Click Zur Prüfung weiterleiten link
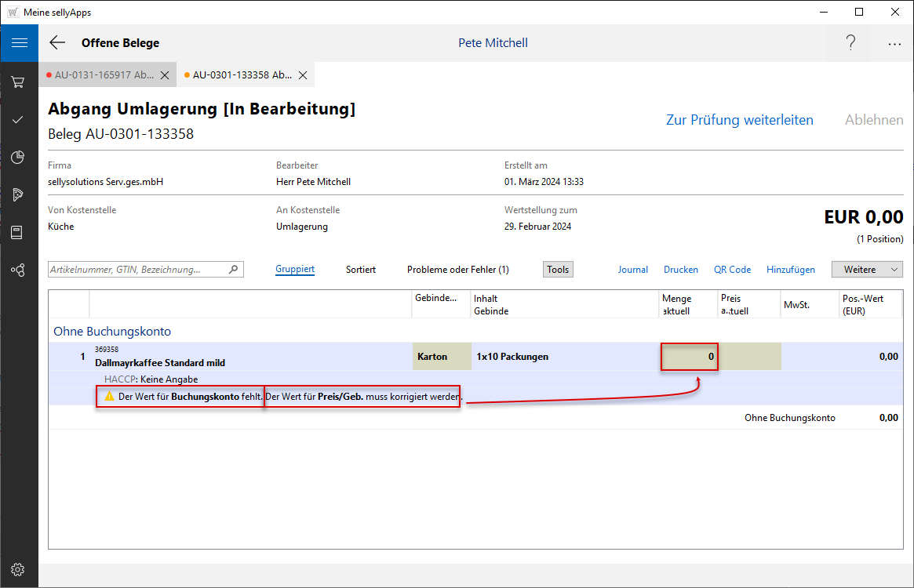Viewport: 914px width, 588px height. pos(739,120)
